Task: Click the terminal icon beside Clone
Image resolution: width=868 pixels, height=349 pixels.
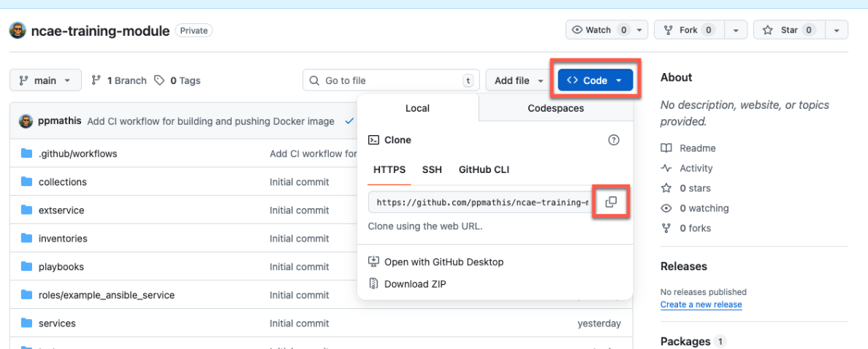Action: 373,140
